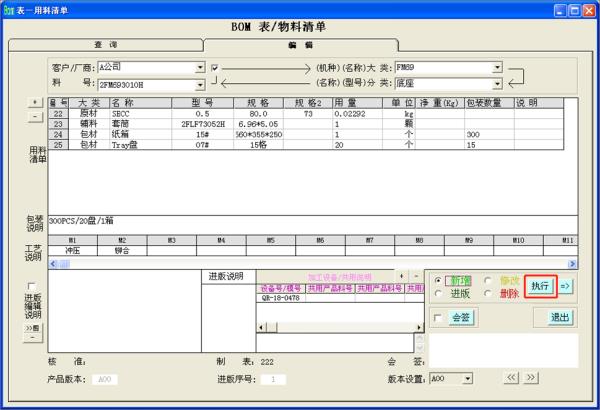
Task: Click the minus button above the equipment table
Action: click(x=415, y=275)
